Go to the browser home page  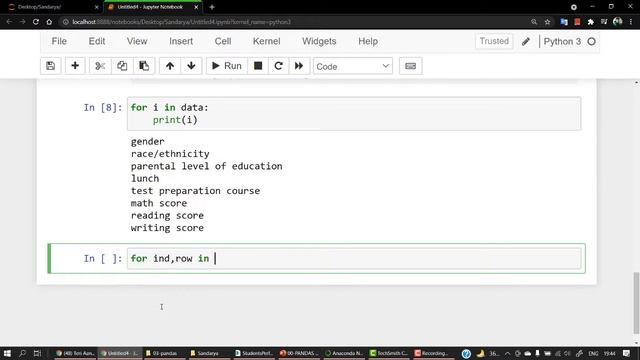49,22
